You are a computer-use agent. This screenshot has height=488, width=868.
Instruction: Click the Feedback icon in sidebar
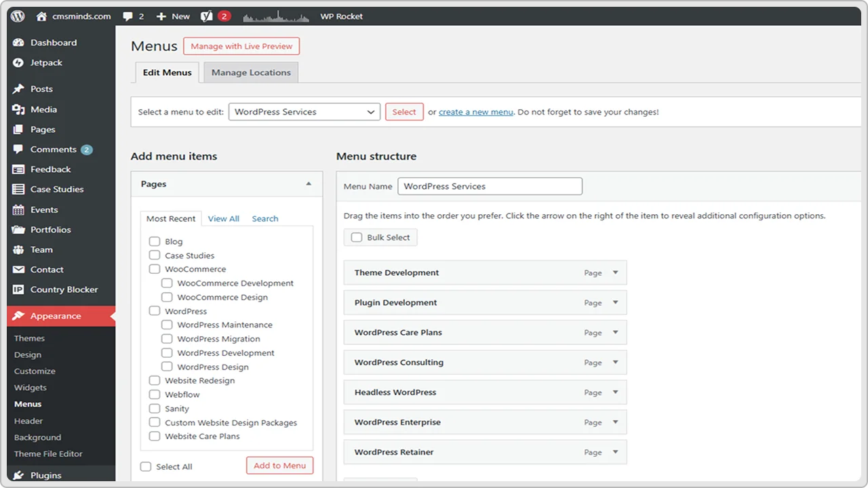pyautogui.click(x=18, y=169)
